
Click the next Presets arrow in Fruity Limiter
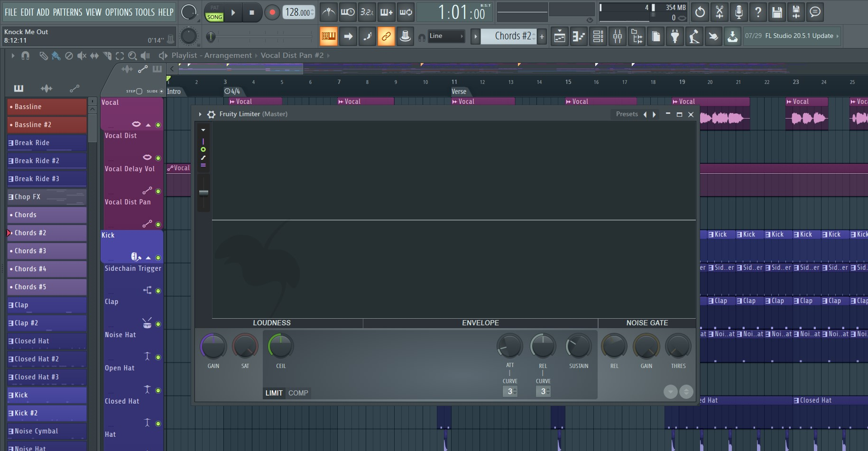coord(655,114)
